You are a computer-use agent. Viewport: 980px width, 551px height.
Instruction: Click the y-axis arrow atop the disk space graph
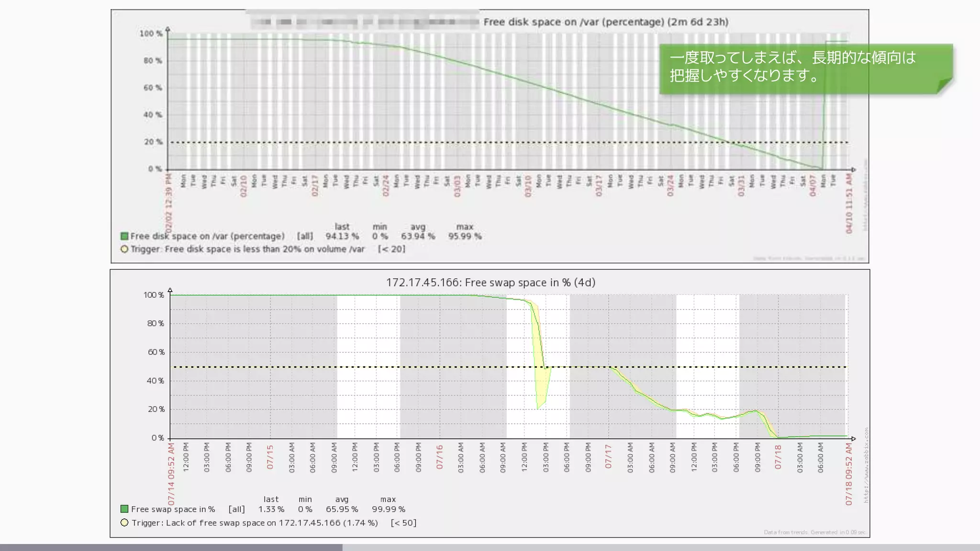[167, 29]
